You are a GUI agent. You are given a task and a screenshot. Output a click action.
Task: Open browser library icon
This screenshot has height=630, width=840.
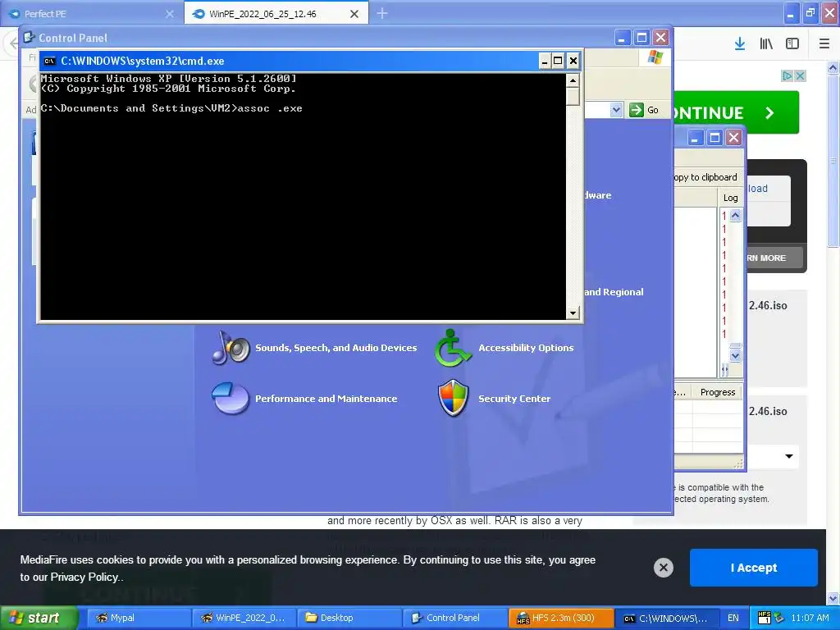coord(766,43)
